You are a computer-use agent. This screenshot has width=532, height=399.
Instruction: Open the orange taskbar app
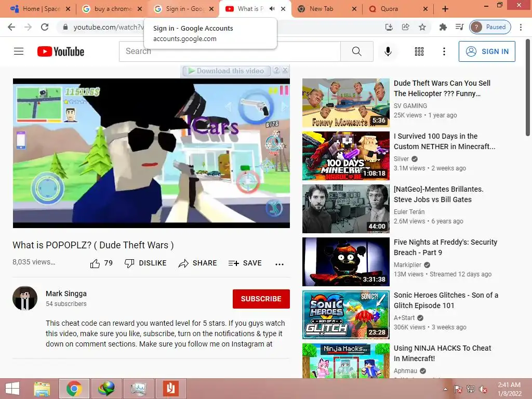pos(170,389)
